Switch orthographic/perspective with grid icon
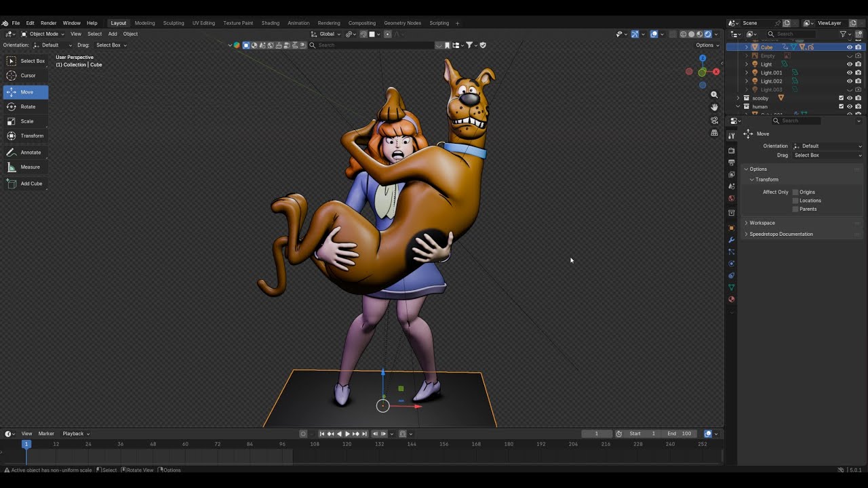The image size is (868, 488). pos(714,133)
